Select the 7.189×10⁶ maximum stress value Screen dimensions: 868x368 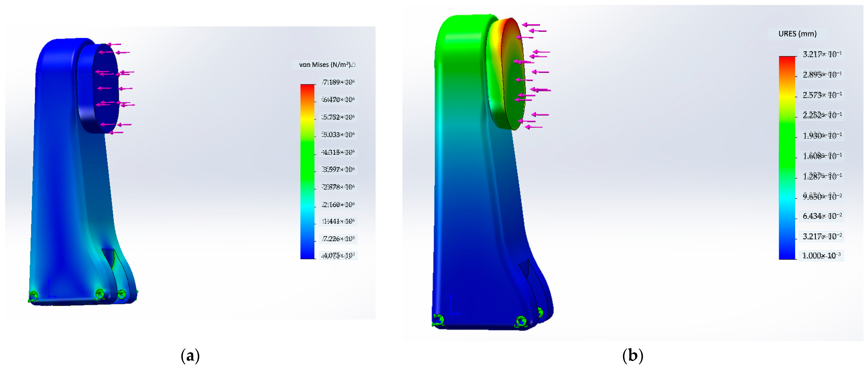point(338,82)
